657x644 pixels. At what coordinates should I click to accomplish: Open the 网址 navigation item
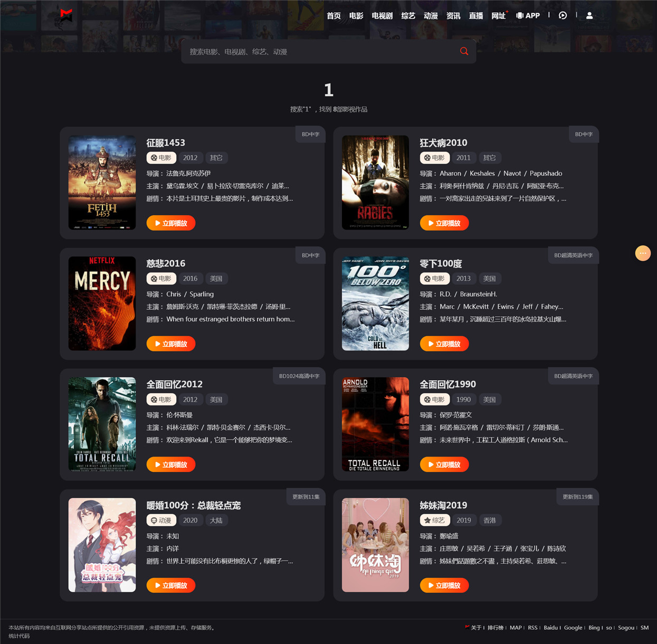tap(499, 16)
